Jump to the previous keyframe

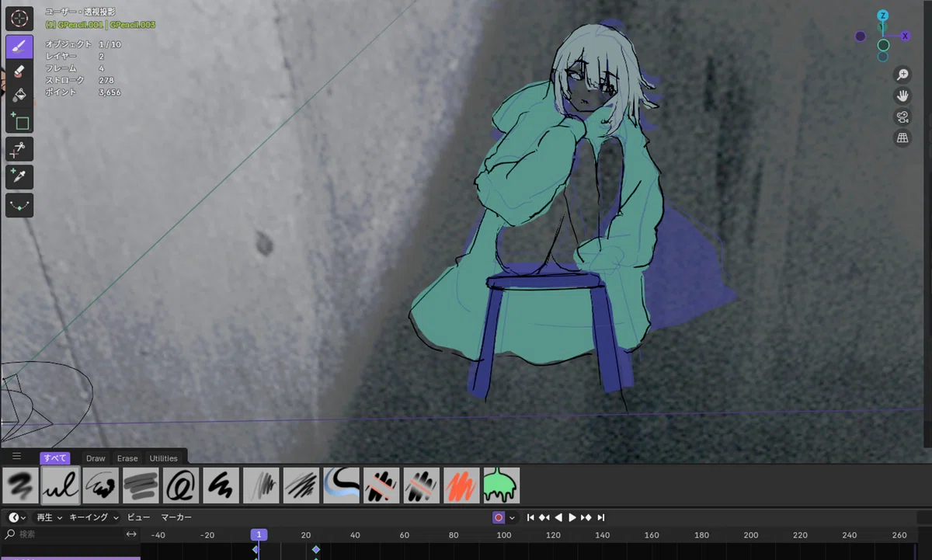[x=544, y=517]
